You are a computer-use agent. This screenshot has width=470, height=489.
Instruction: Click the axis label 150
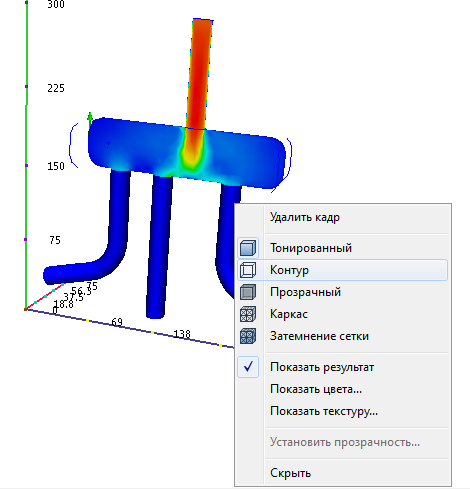click(56, 166)
